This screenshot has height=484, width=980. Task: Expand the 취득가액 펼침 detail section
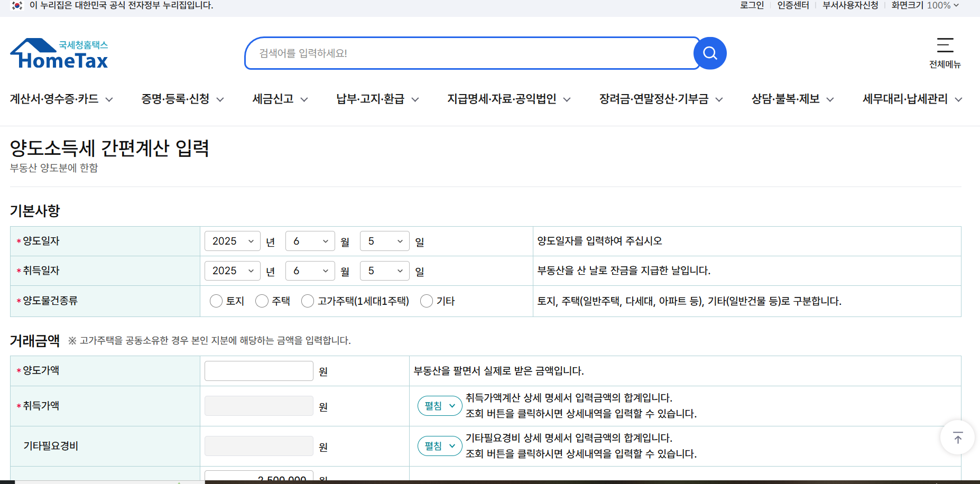point(439,405)
